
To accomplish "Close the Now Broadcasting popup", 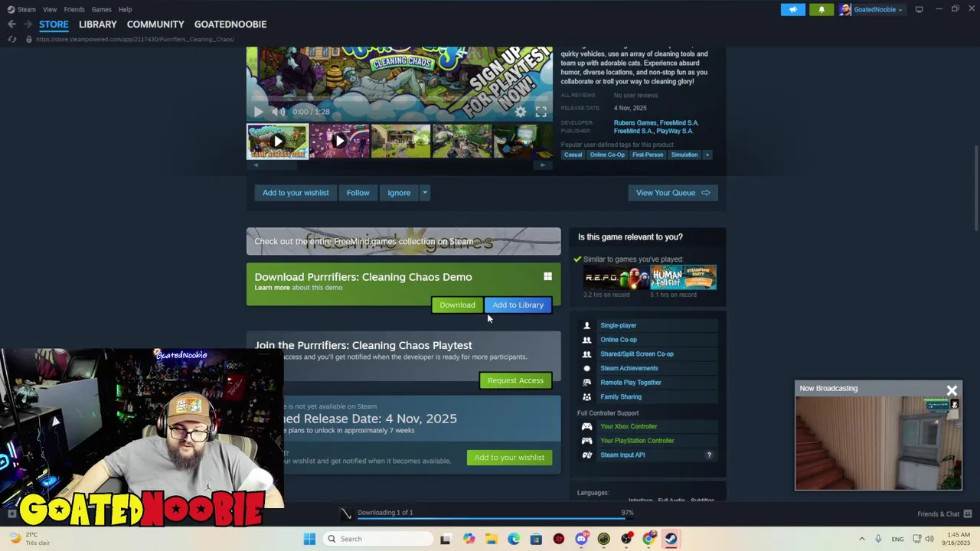I will [952, 390].
